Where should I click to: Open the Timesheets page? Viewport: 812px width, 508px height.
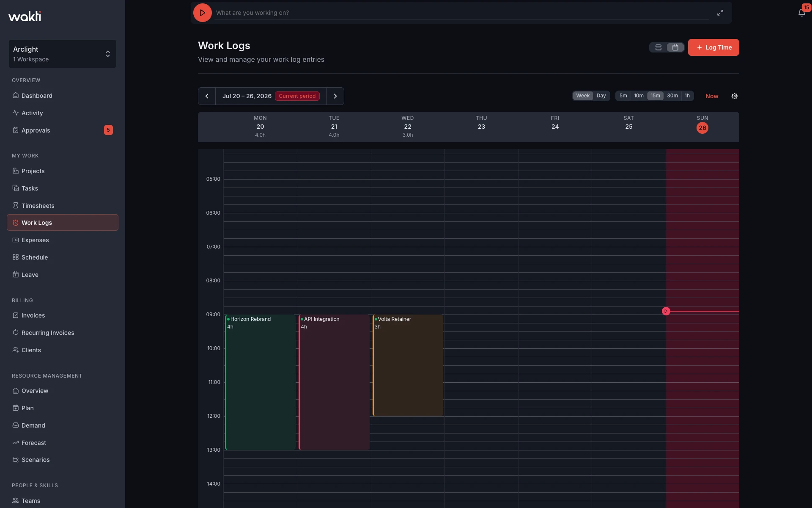(63, 206)
